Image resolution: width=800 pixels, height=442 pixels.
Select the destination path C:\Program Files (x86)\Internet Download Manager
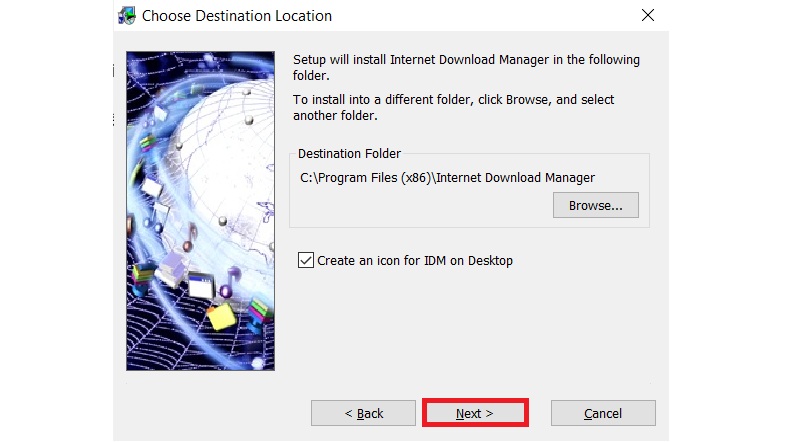click(x=447, y=178)
